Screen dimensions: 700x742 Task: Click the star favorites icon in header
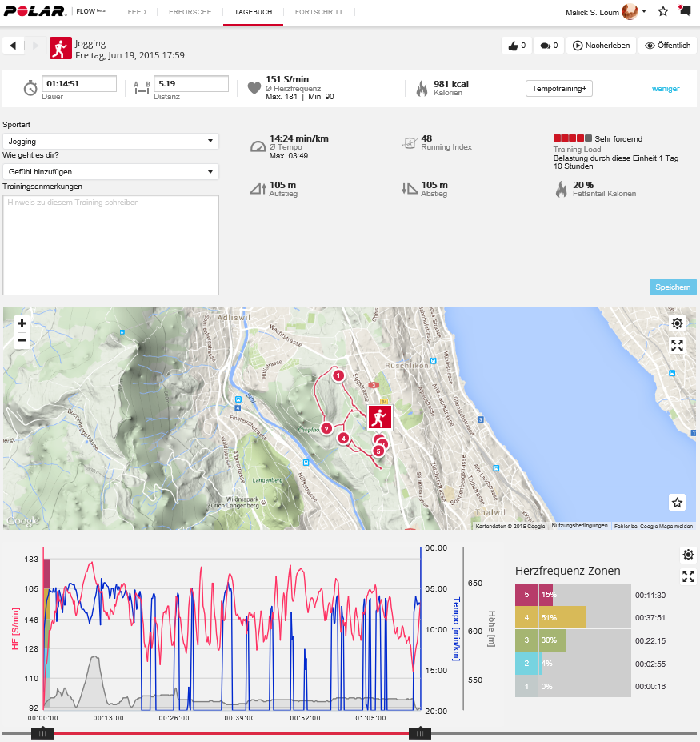(x=662, y=12)
